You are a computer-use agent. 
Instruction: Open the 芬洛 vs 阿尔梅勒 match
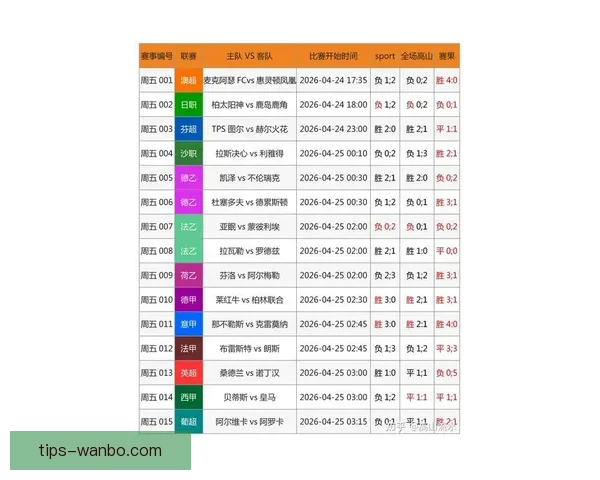click(x=249, y=275)
